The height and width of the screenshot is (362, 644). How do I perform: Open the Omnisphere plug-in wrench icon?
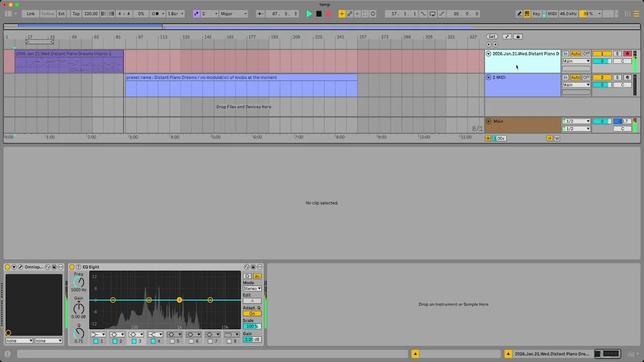(x=20, y=267)
